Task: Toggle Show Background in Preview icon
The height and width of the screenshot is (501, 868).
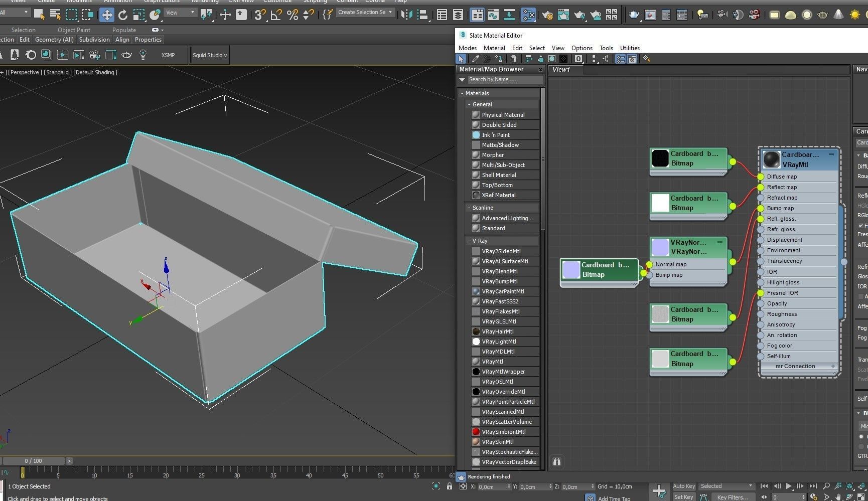Action: tap(563, 59)
